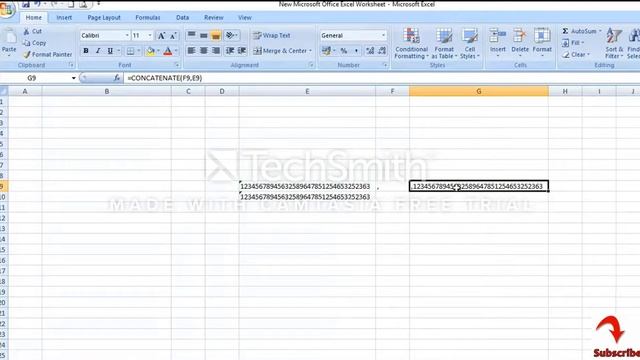This screenshot has width=640, height=360.
Task: Open the General number format dropdown
Action: click(x=383, y=36)
